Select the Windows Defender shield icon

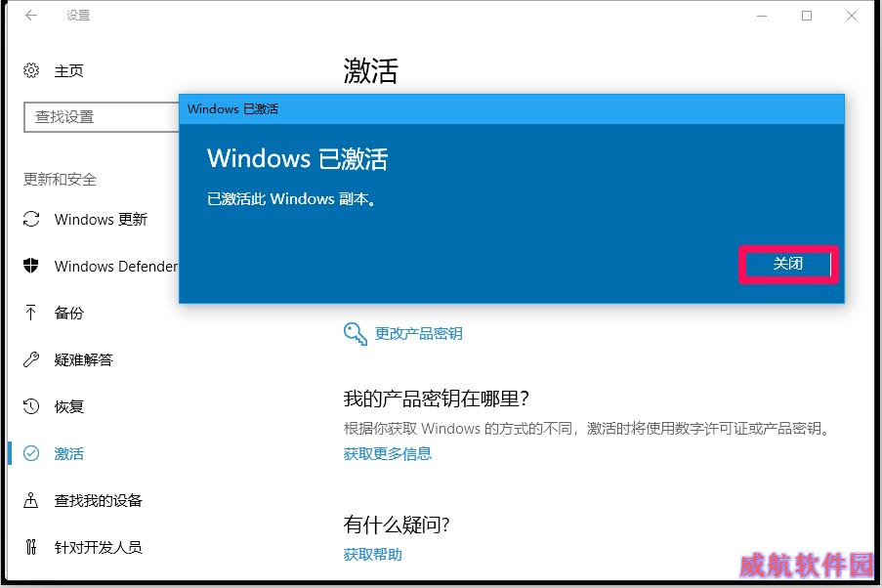(31, 266)
